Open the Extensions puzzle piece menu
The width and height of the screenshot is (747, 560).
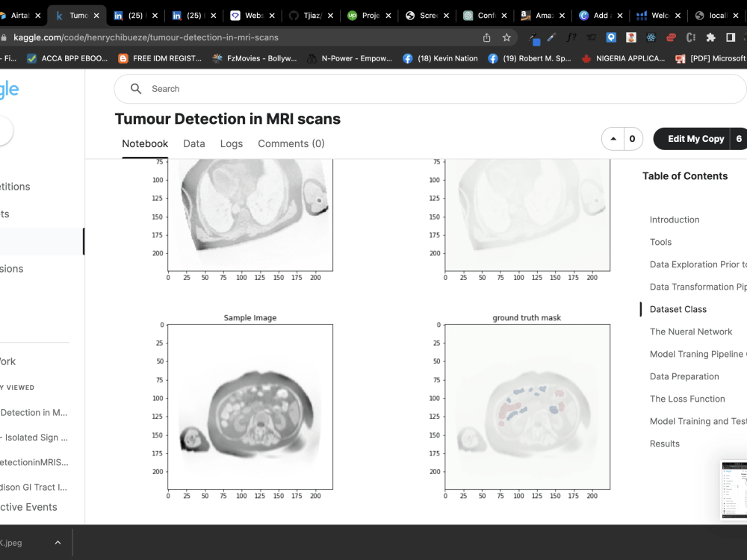click(711, 37)
